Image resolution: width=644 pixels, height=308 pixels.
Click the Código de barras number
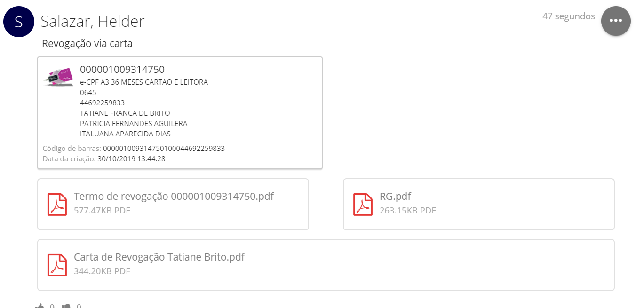(164, 149)
